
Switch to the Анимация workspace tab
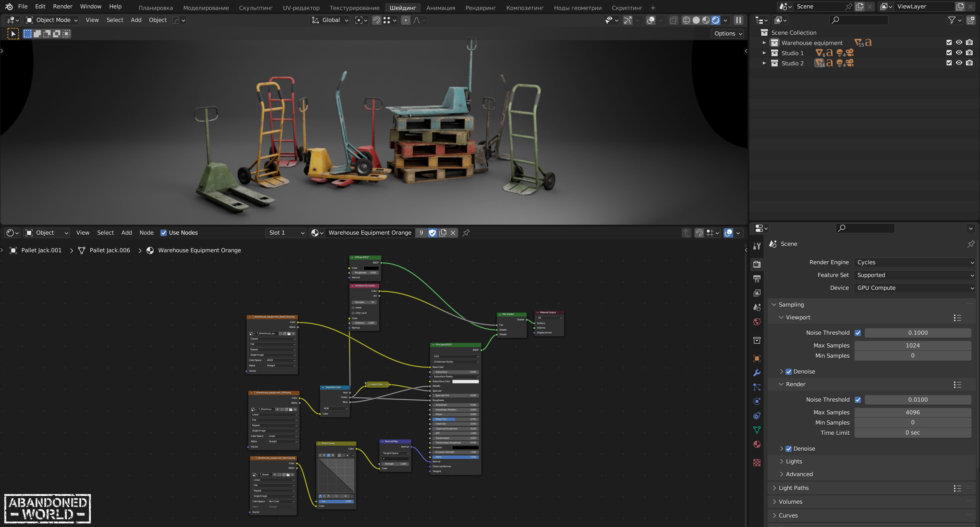pos(440,8)
